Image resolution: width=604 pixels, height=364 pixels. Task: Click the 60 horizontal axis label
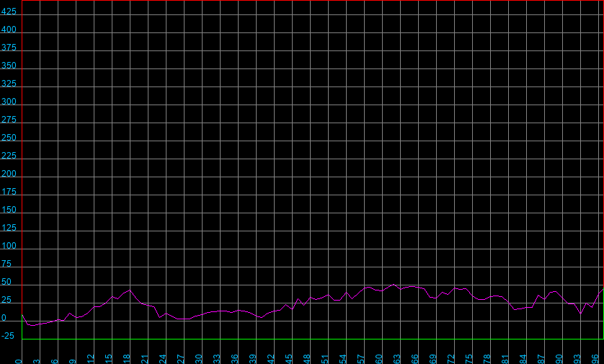[379, 359]
